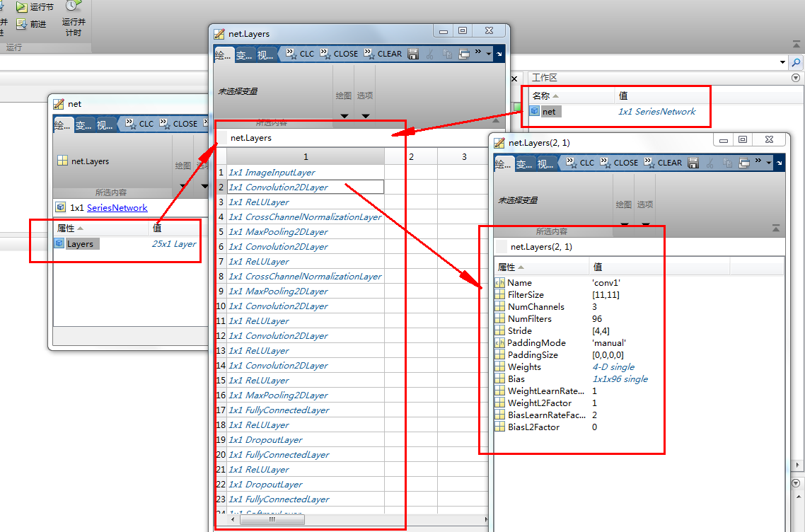Select row 19 '1x1 DropoutLayer' cell
The height and width of the screenshot is (532, 805).
coord(306,439)
